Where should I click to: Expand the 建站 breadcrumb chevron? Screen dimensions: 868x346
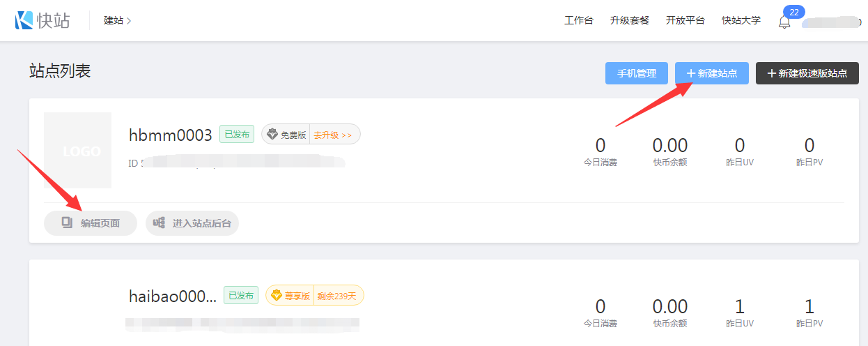tap(129, 20)
